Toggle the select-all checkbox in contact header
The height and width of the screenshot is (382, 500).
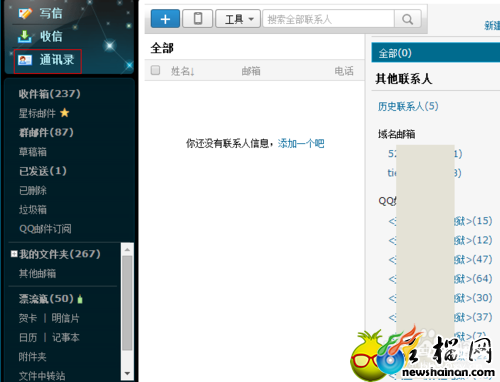click(155, 70)
